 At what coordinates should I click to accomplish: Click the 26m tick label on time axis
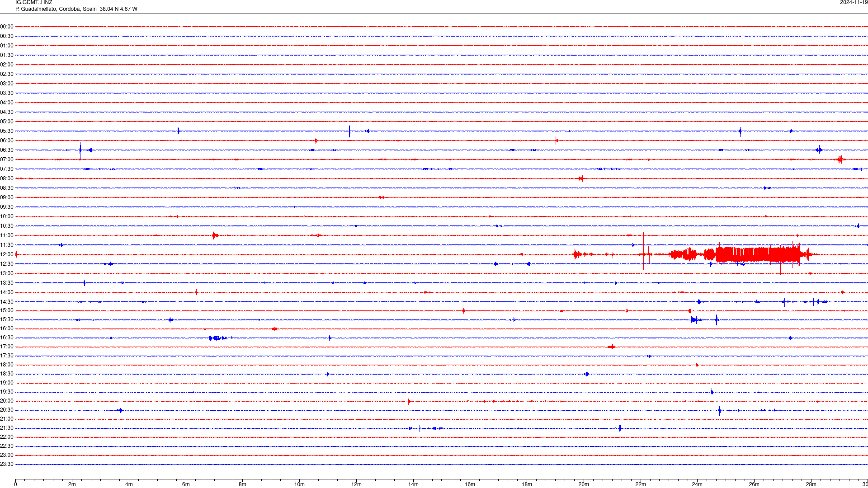tap(754, 484)
